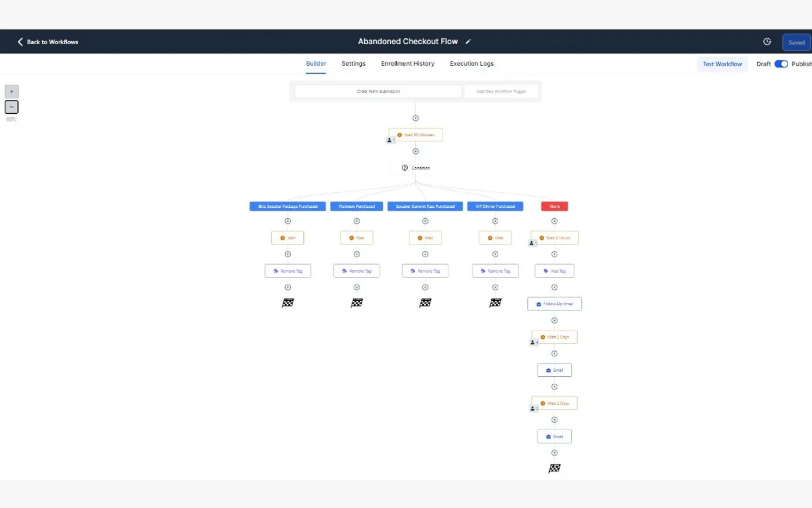Add step above the None branch finish flag
Image resolution: width=812 pixels, height=508 pixels.
click(x=554, y=453)
